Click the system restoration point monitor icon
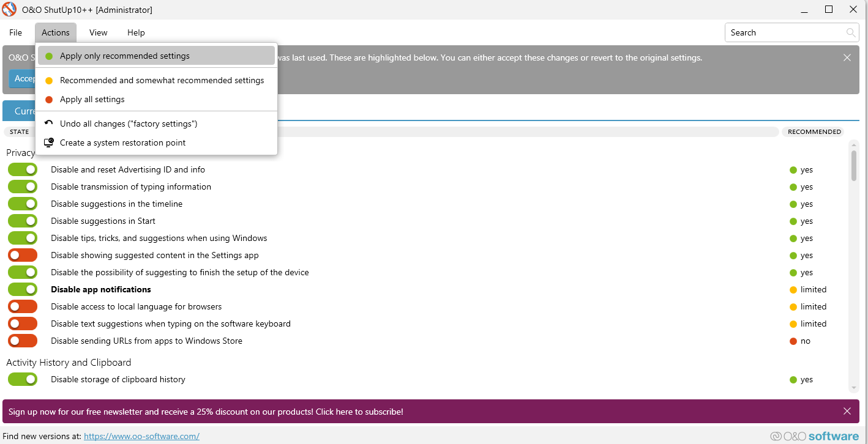868x444 pixels. [49, 142]
